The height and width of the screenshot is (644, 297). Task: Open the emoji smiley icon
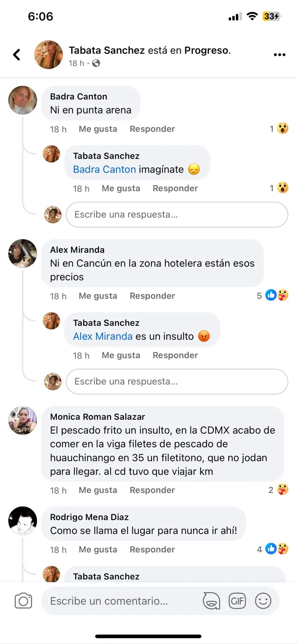(263, 601)
